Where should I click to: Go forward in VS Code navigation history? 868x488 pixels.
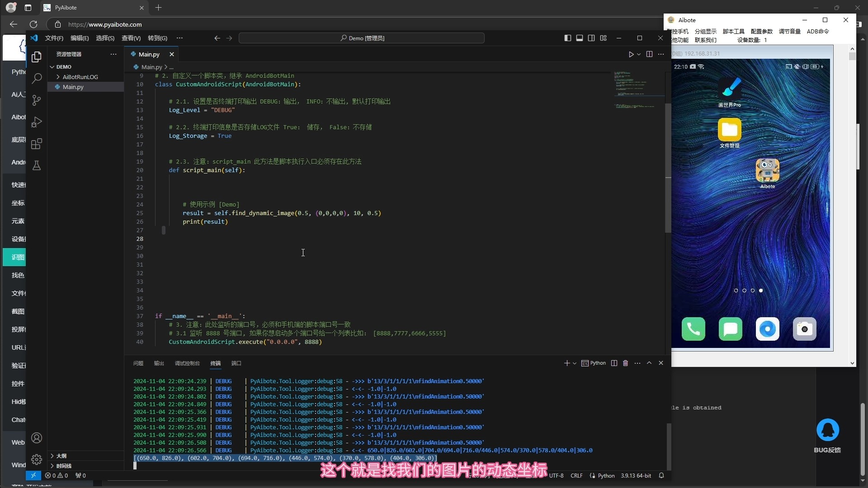[229, 38]
